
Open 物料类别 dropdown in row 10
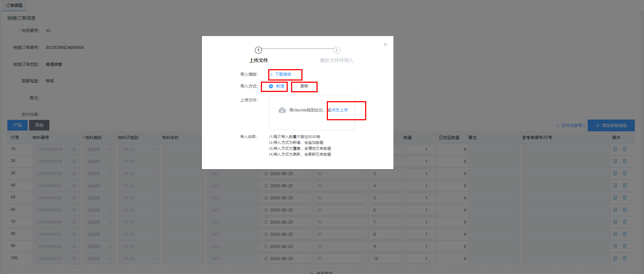(x=99, y=149)
